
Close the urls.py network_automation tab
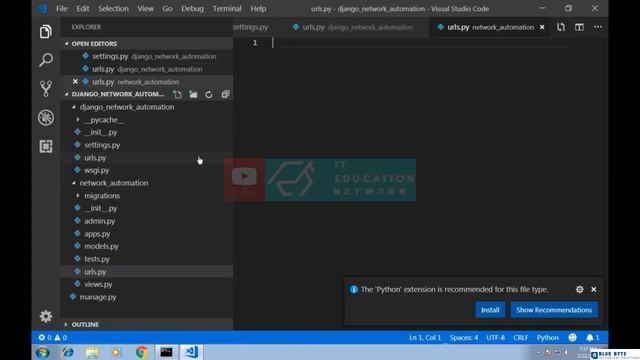point(542,27)
